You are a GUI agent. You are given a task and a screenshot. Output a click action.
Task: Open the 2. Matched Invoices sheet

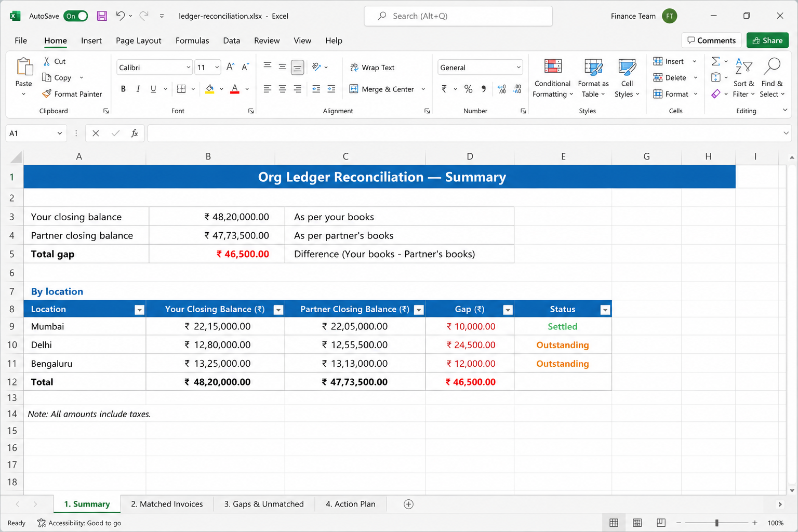(167, 504)
